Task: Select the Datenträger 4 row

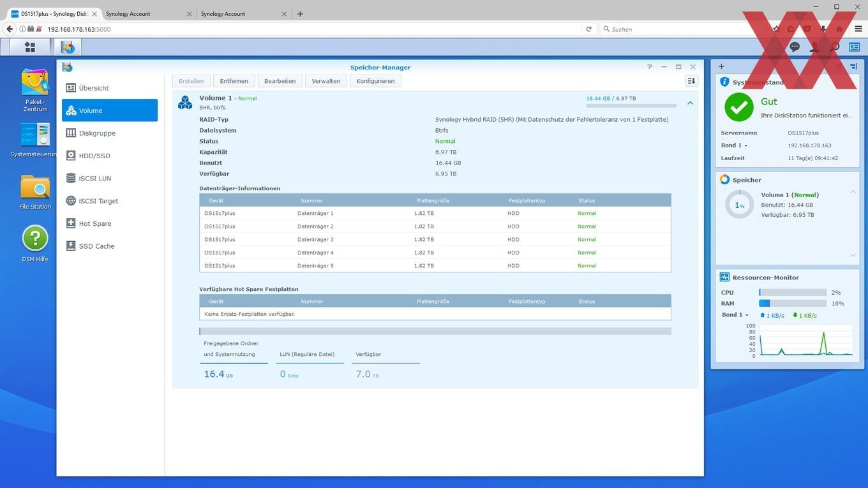Action: point(435,253)
